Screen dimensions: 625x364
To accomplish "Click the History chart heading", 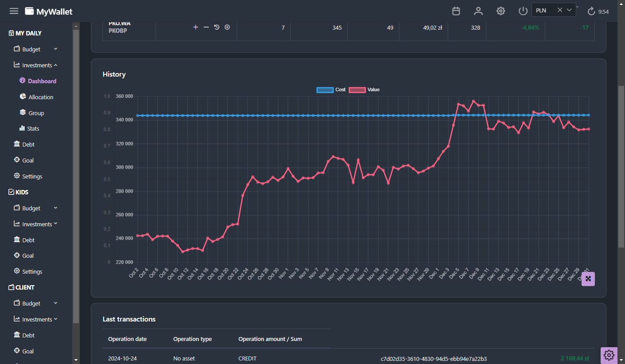I will 114,74.
